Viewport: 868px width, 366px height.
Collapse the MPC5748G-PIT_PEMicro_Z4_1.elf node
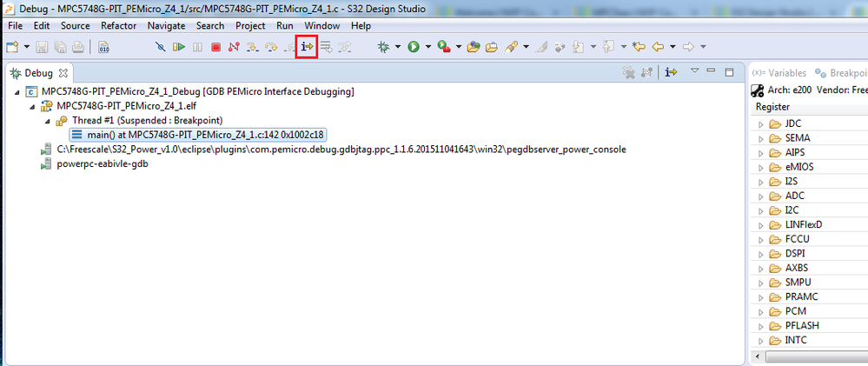(x=31, y=106)
